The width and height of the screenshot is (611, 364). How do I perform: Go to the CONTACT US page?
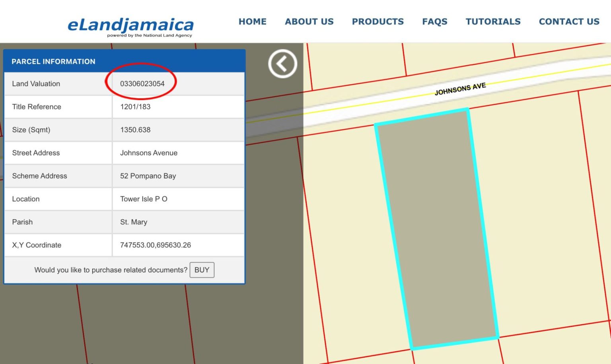point(569,21)
